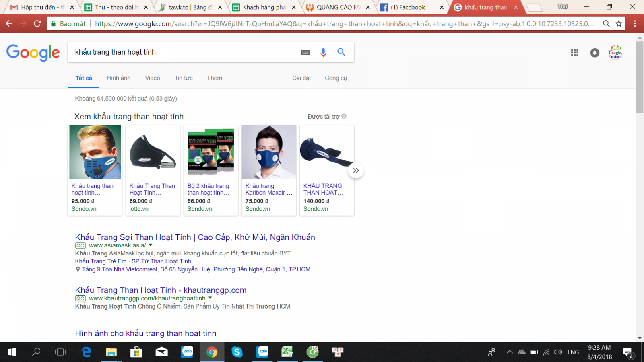Open Cài đặt search settings

(301, 78)
